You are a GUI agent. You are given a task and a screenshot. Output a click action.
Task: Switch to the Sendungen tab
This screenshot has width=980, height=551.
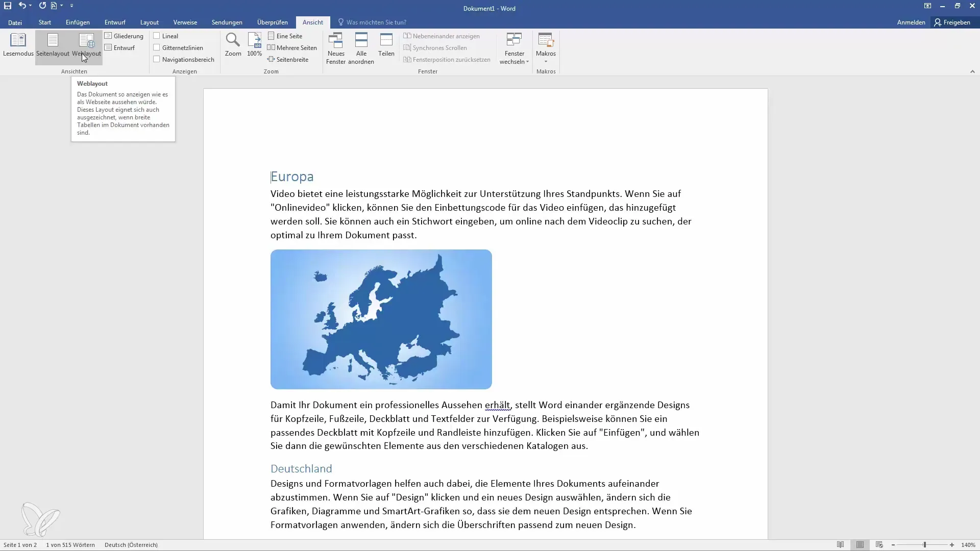point(227,22)
